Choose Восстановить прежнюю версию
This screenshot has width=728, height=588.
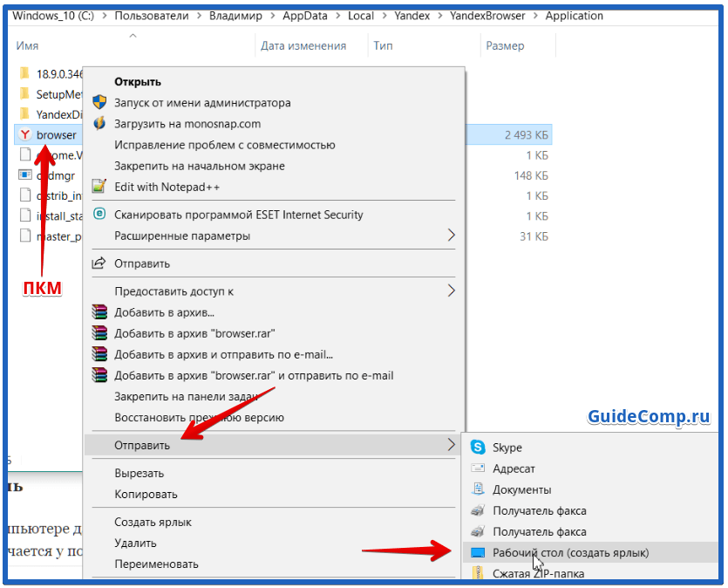click(274, 418)
